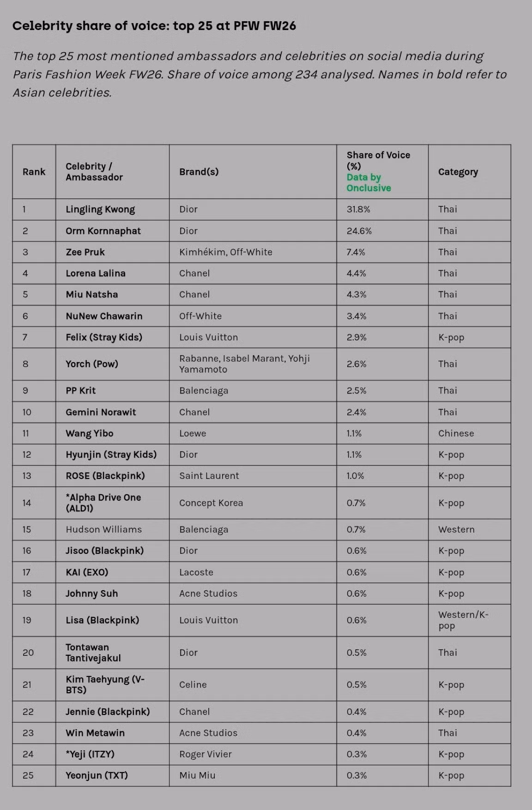Screen dimensions: 532x810
Task: Select the Rabanne, Isabel Marant, Yohji Yamamoto cell
Action: [244, 364]
